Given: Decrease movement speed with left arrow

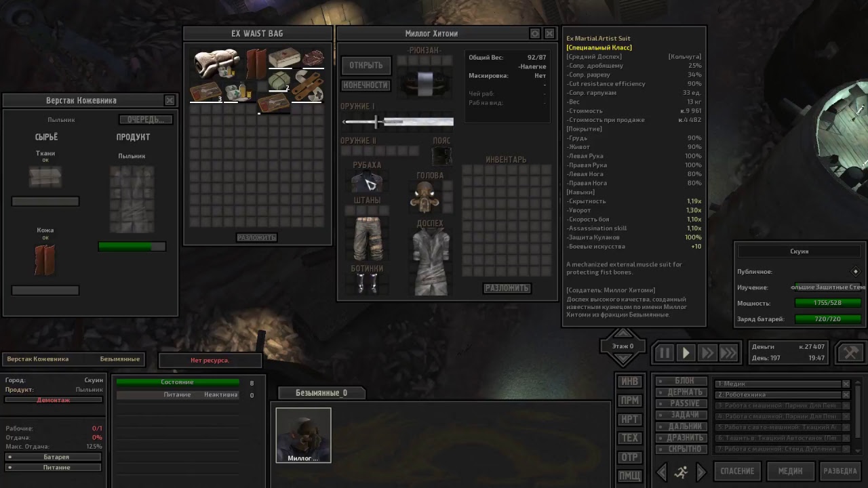Looking at the screenshot, I should [663, 472].
